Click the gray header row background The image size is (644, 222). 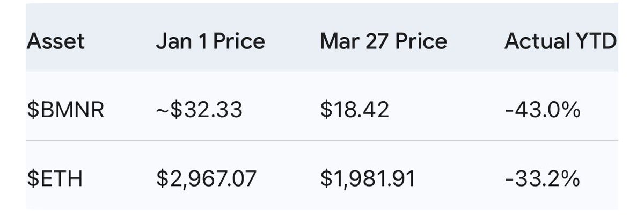click(322, 37)
